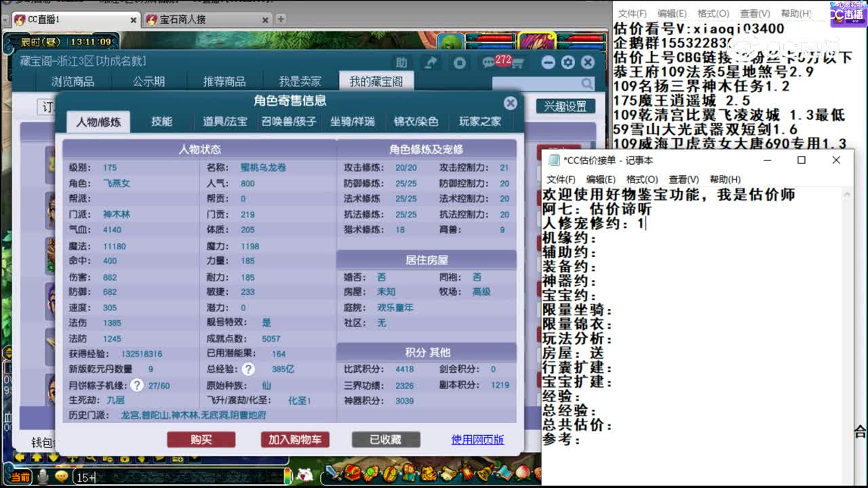The image size is (868, 488).
Task: Switch to the 召唤兽/孩子 tab
Action: [x=290, y=122]
